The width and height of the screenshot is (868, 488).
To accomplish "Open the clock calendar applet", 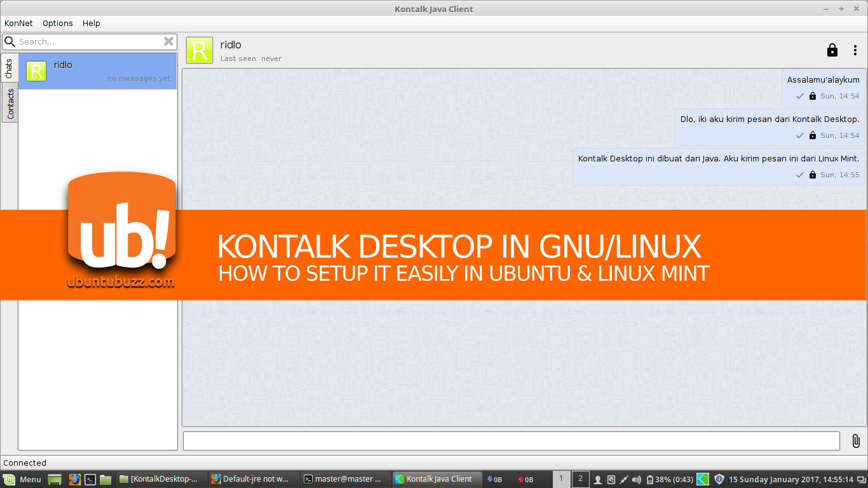I will [791, 480].
